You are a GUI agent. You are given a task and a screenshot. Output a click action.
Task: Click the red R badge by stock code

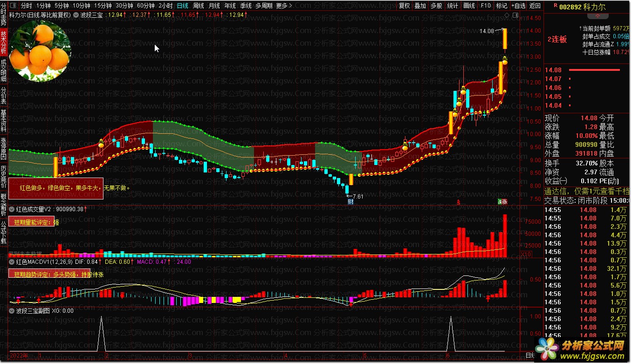(556, 6)
